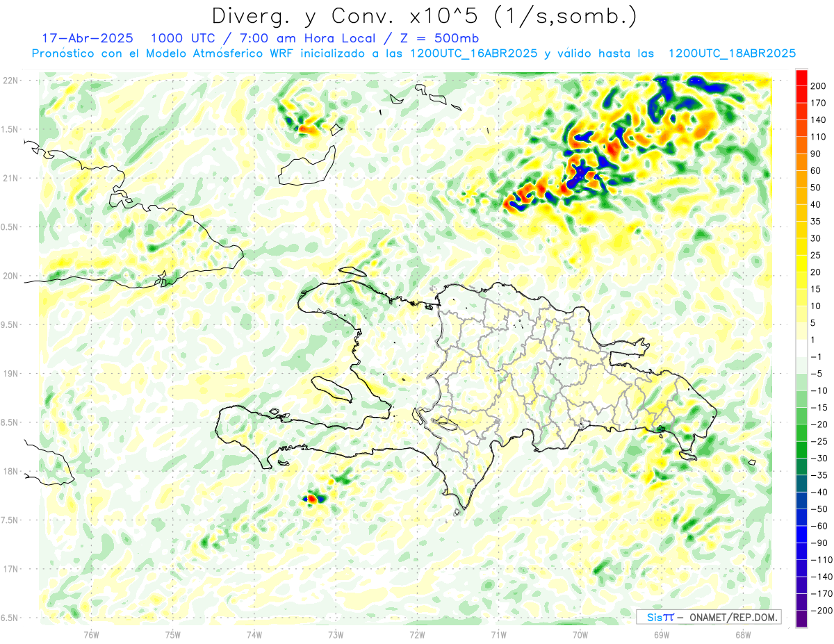Click the '110' label on the color scale

click(818, 137)
